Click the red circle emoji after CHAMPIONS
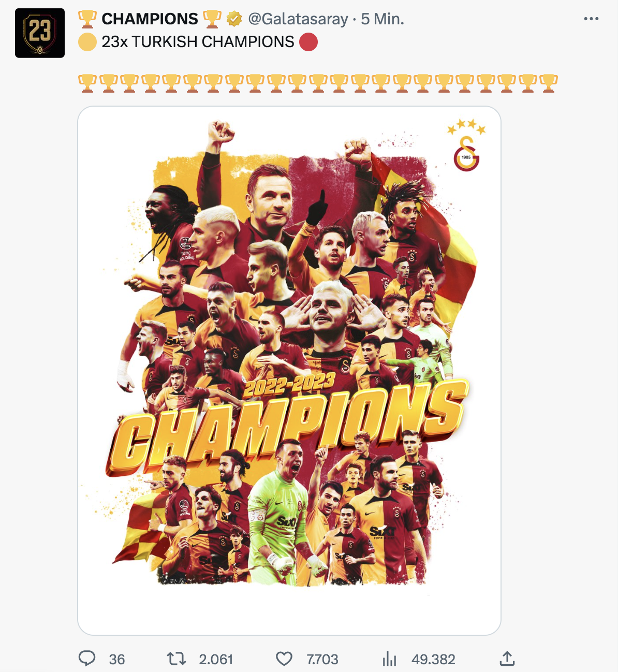Screen dimensions: 618x672 [x=308, y=42]
